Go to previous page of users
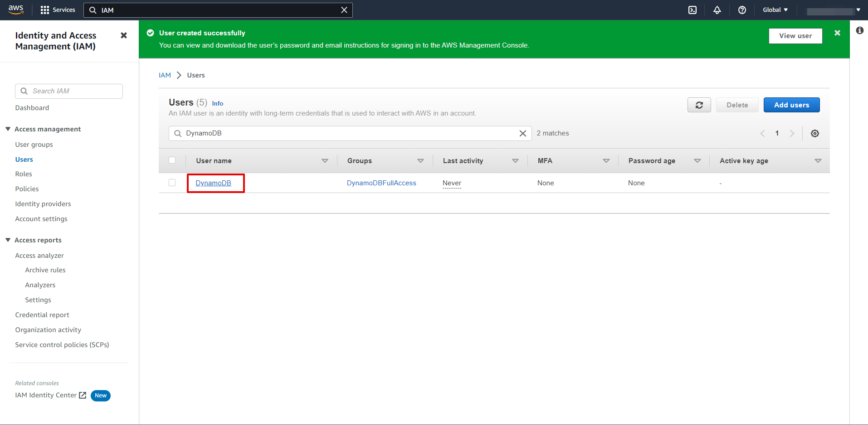 click(x=762, y=133)
